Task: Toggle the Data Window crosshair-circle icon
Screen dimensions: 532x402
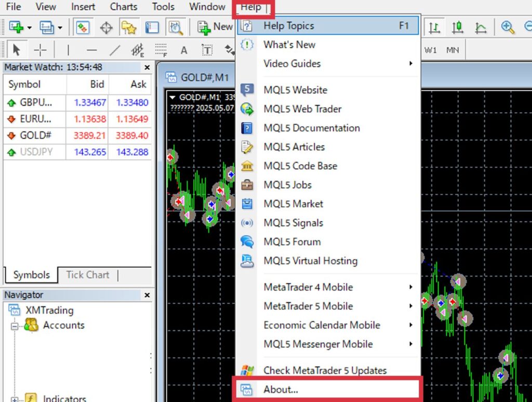Action: pos(106,28)
